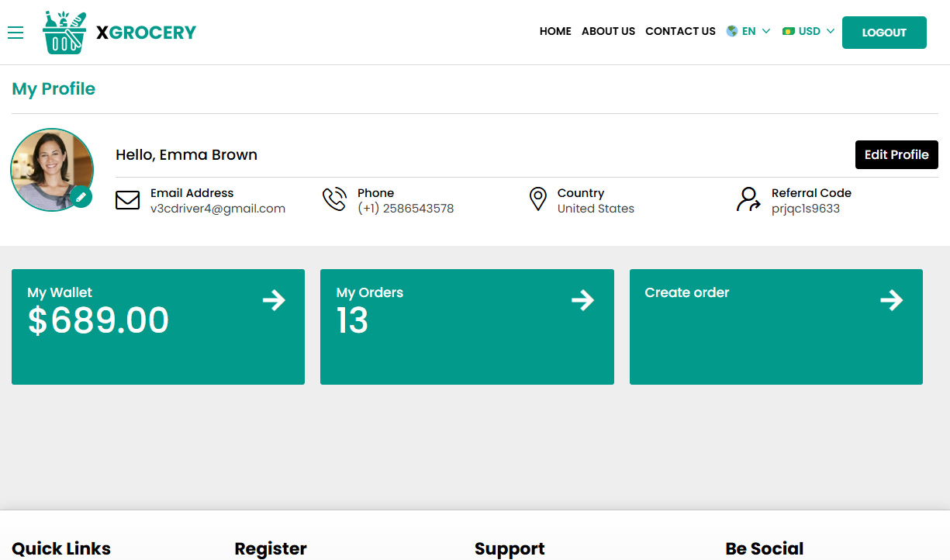Open the hamburger navigation menu
The height and width of the screenshot is (560, 950).
coord(16,33)
